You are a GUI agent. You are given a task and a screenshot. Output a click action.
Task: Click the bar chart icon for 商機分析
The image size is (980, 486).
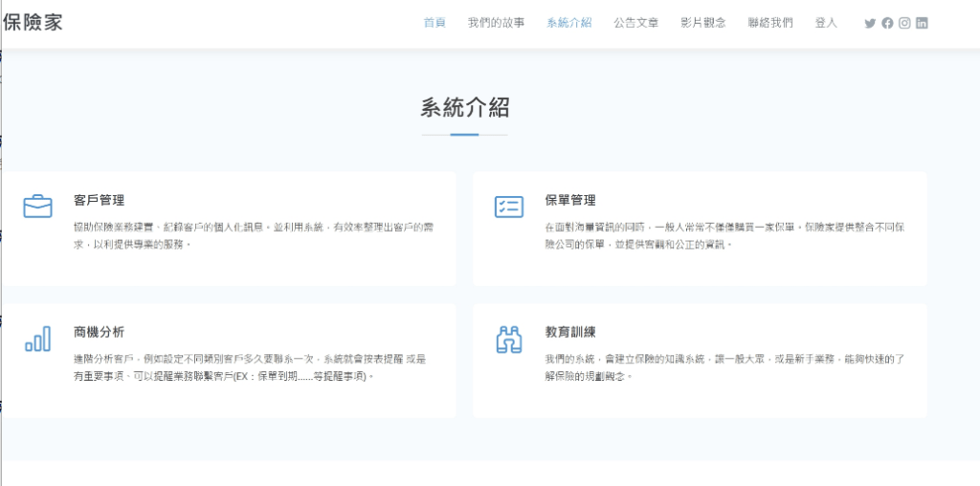point(37,339)
